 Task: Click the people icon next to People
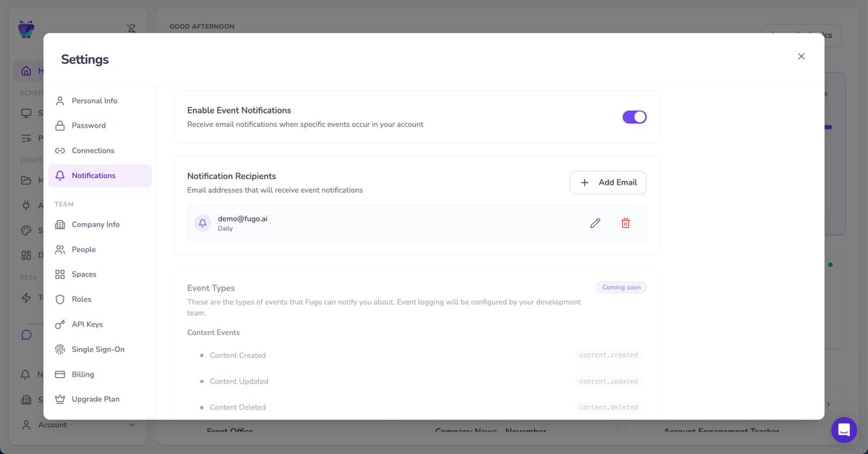click(x=60, y=249)
